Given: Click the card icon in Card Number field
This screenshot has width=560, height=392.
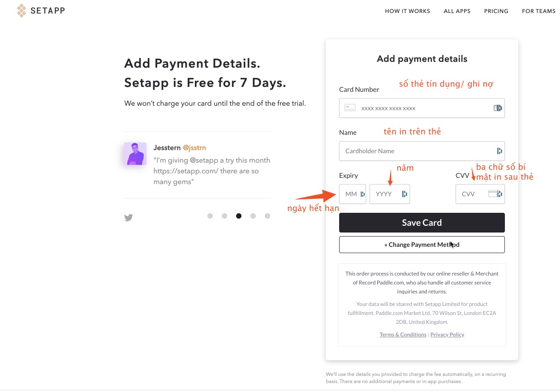Looking at the screenshot, I should 350,108.
